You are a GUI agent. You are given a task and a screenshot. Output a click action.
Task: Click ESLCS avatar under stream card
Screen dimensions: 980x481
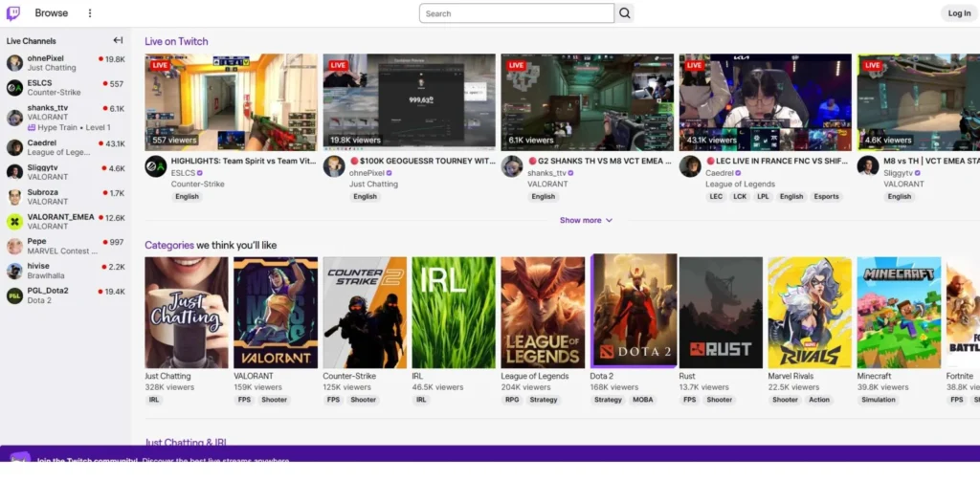pyautogui.click(x=156, y=166)
